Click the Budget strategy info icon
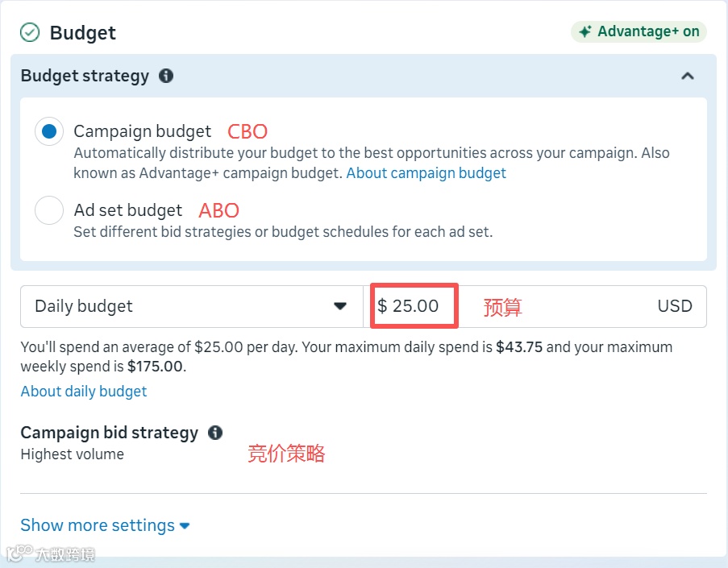Screen dimensions: 728x568 click(x=166, y=76)
